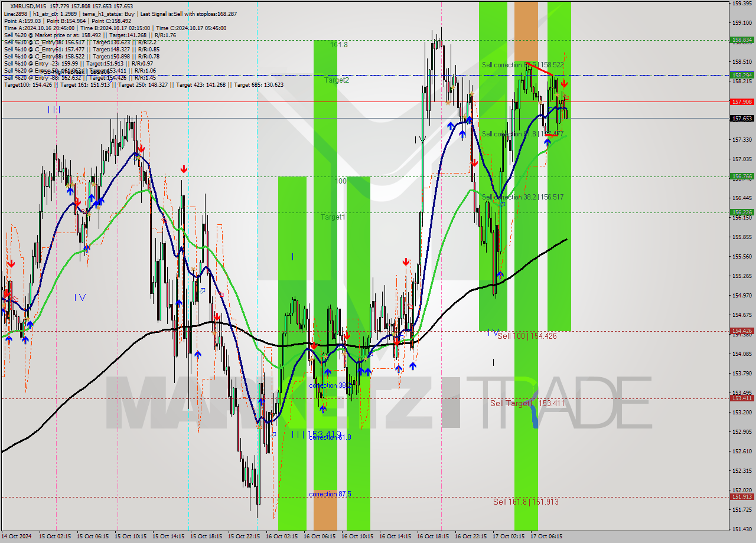This screenshot has width=756, height=543.
Task: Click the 'Target2' label on the chart
Action: click(336, 80)
